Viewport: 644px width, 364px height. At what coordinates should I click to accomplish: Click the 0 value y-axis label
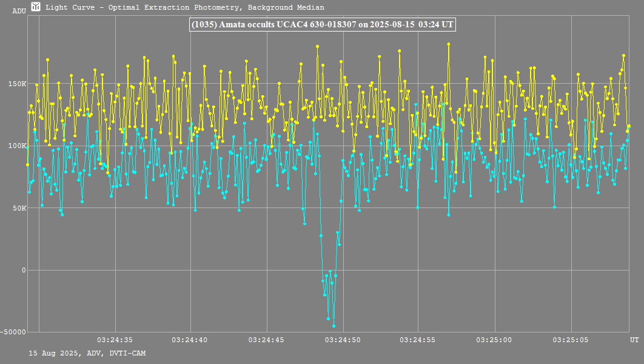[x=24, y=271]
